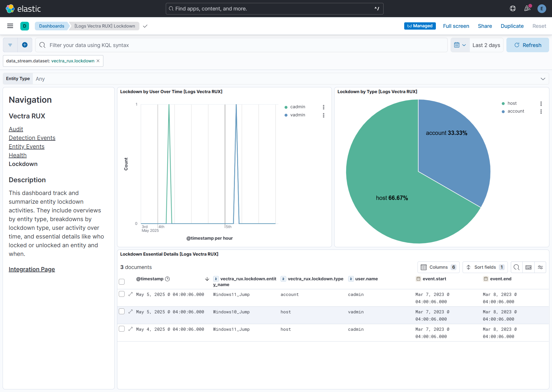Open the date quick menu calendar dropdown
Screen dimensions: 552x392
click(460, 45)
